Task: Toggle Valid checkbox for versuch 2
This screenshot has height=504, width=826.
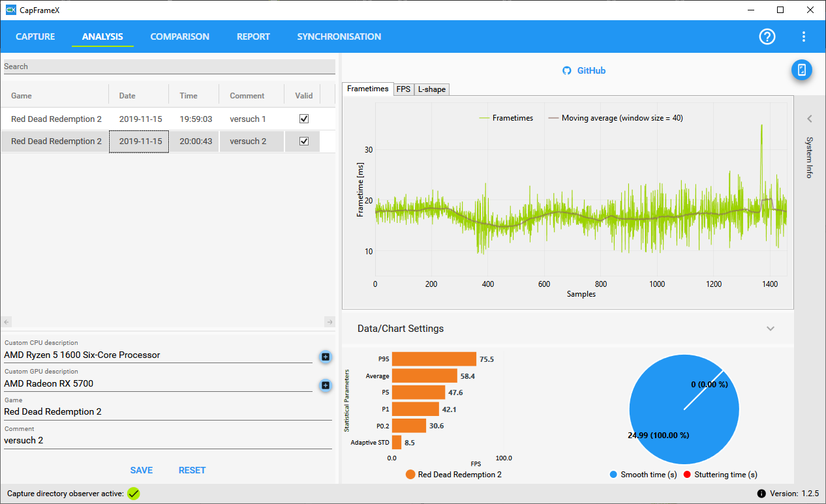Action: pos(303,141)
